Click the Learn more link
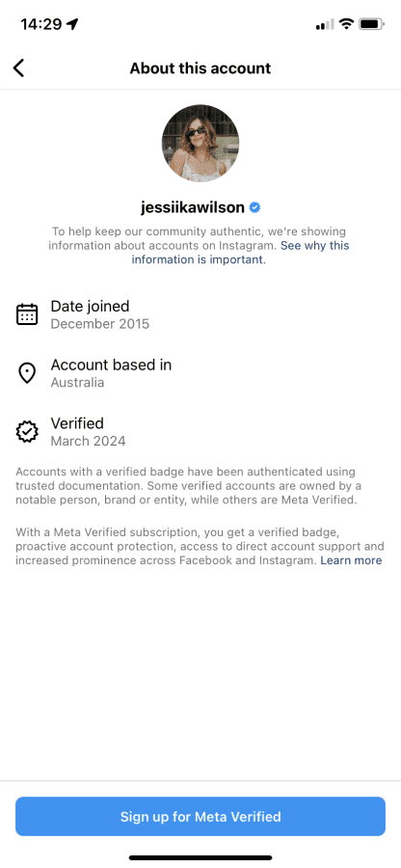 351,560
